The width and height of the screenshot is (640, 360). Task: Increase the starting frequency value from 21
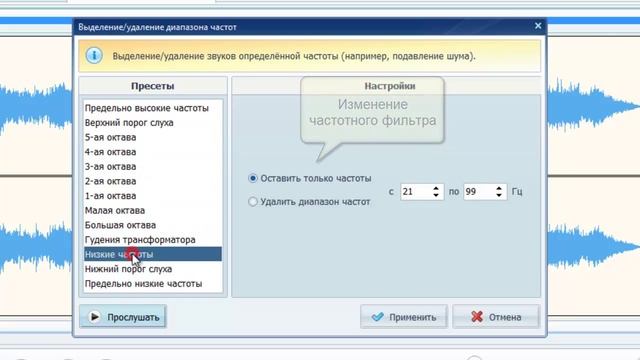pyautogui.click(x=436, y=188)
